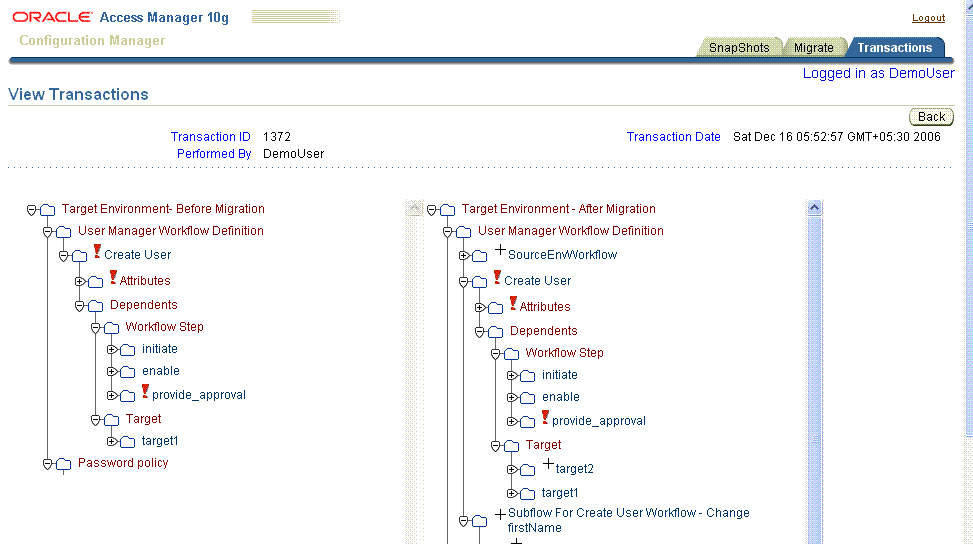Expand the SourceEnvWorkflow node

click(464, 256)
